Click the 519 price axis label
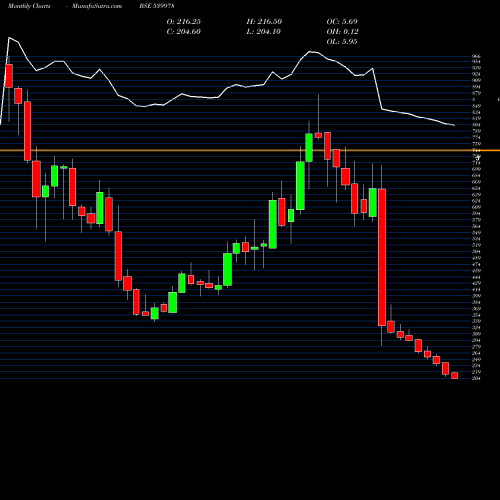500x500 pixels. tap(476, 245)
